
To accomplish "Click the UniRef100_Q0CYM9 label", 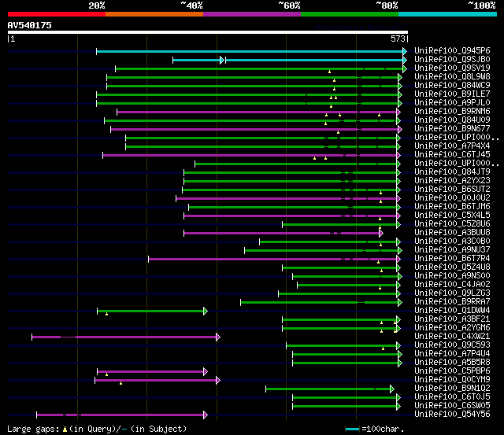I will (452, 380).
